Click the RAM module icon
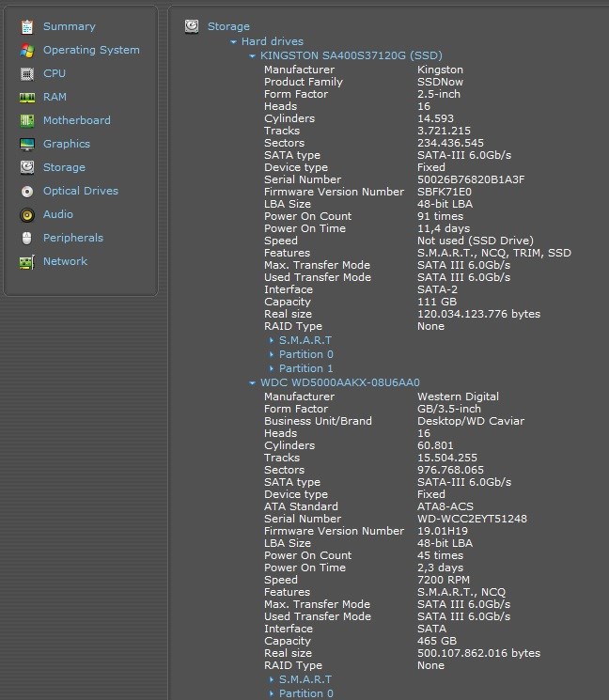609x700 pixels. point(27,98)
